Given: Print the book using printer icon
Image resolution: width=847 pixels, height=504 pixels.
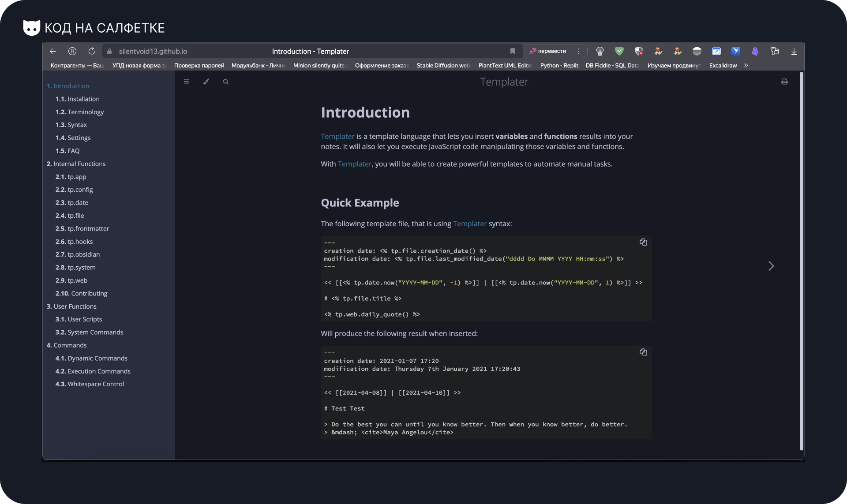Looking at the screenshot, I should point(784,82).
